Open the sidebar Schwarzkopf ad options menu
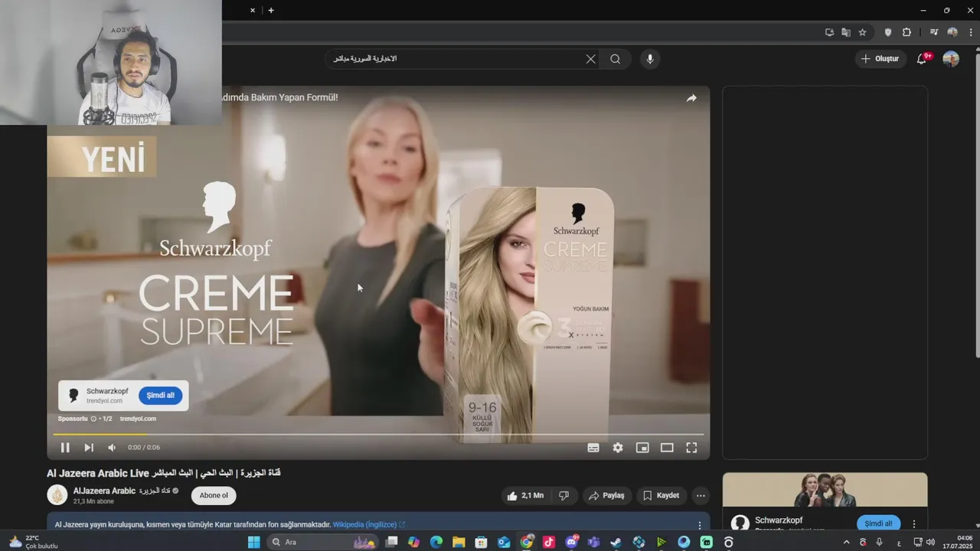 [x=914, y=524]
